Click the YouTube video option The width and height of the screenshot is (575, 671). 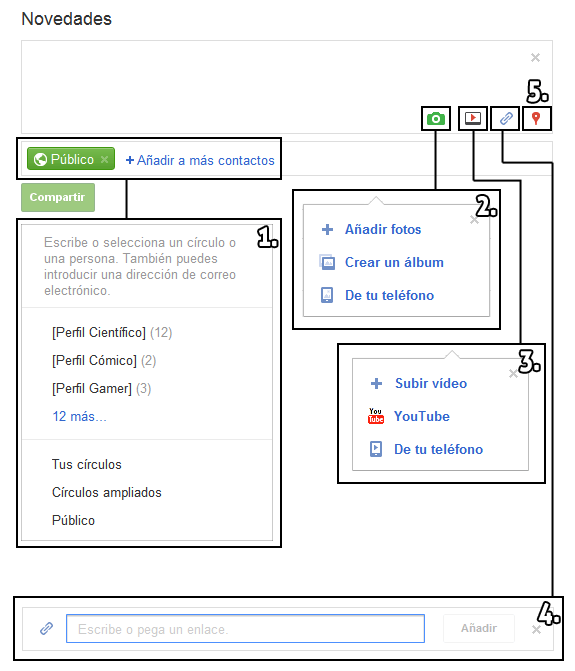[422, 416]
